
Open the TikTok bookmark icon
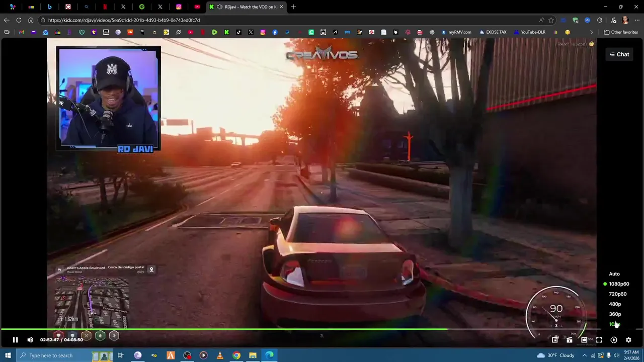[x=238, y=32]
